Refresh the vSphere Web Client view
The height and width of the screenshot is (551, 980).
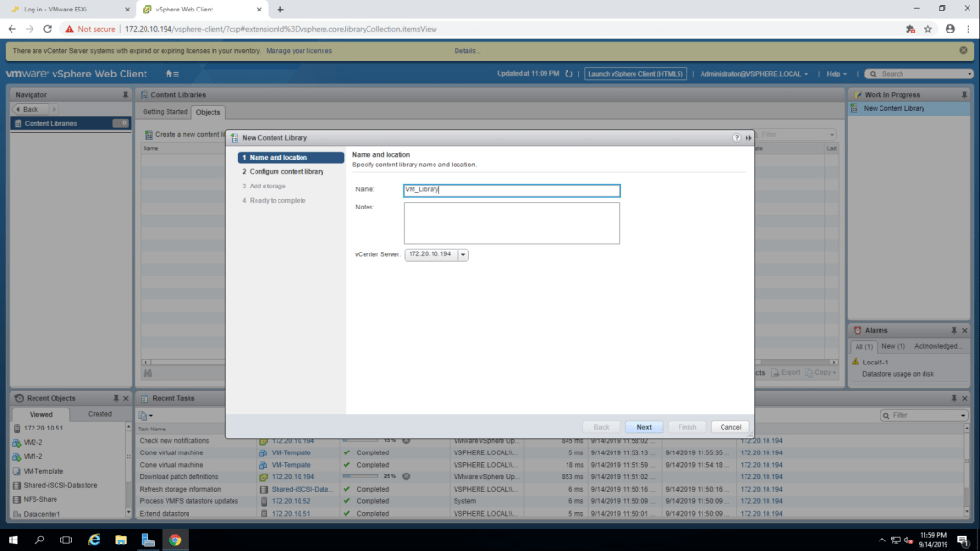tap(569, 74)
